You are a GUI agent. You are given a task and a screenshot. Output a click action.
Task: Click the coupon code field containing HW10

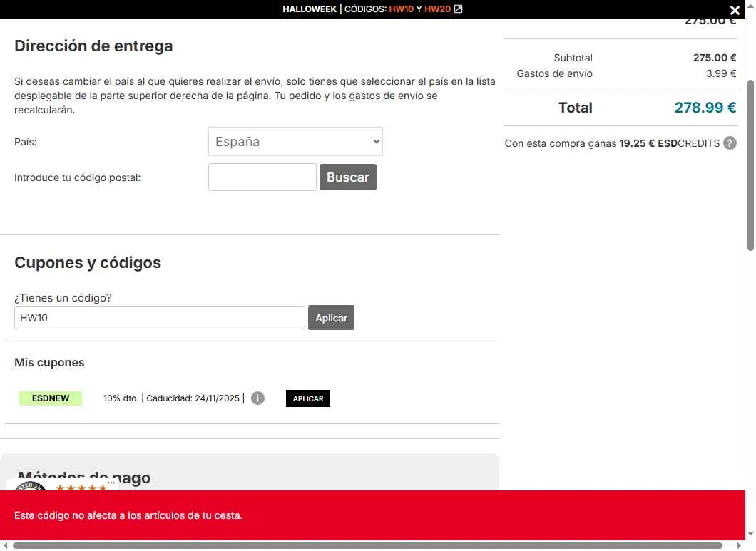click(x=160, y=318)
